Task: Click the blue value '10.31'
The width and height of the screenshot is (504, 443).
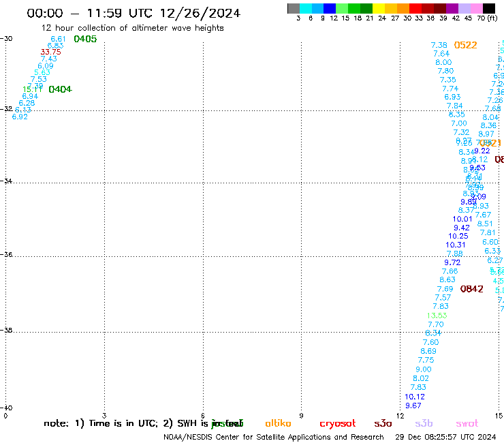Action: click(x=456, y=245)
